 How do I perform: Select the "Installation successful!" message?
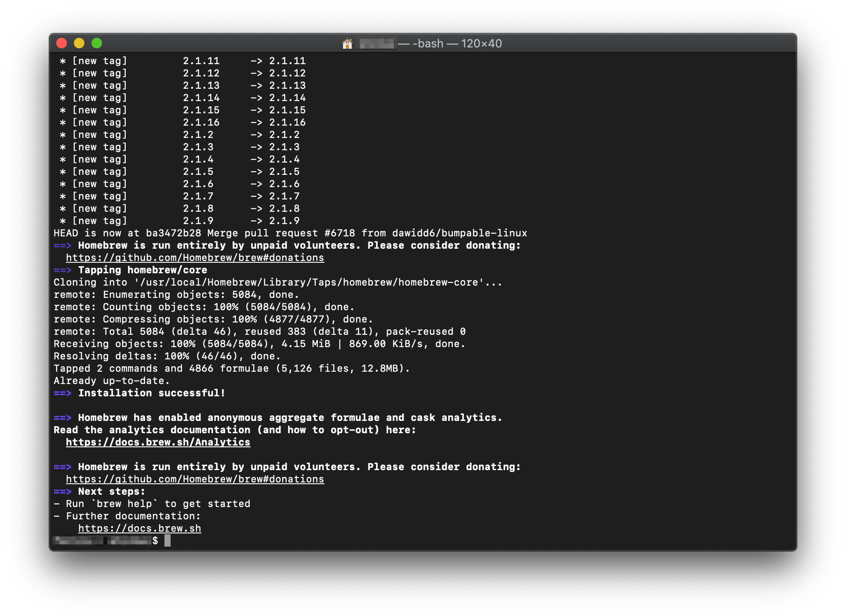[151, 393]
